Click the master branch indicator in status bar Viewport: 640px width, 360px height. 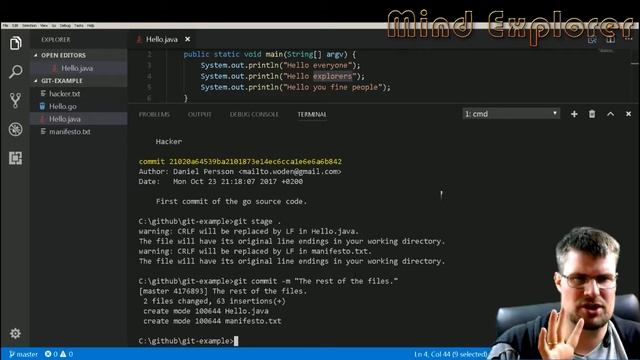[23, 354]
